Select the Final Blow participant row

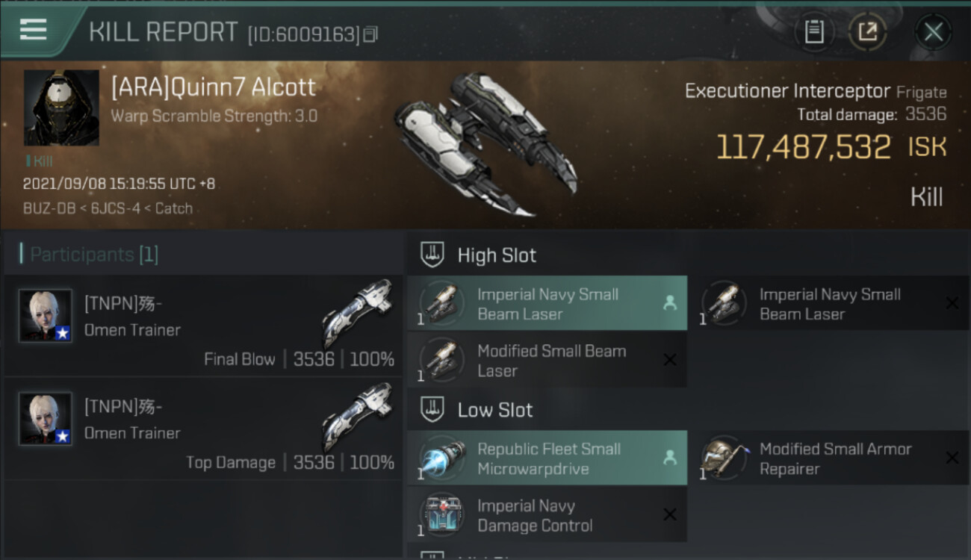(203, 326)
